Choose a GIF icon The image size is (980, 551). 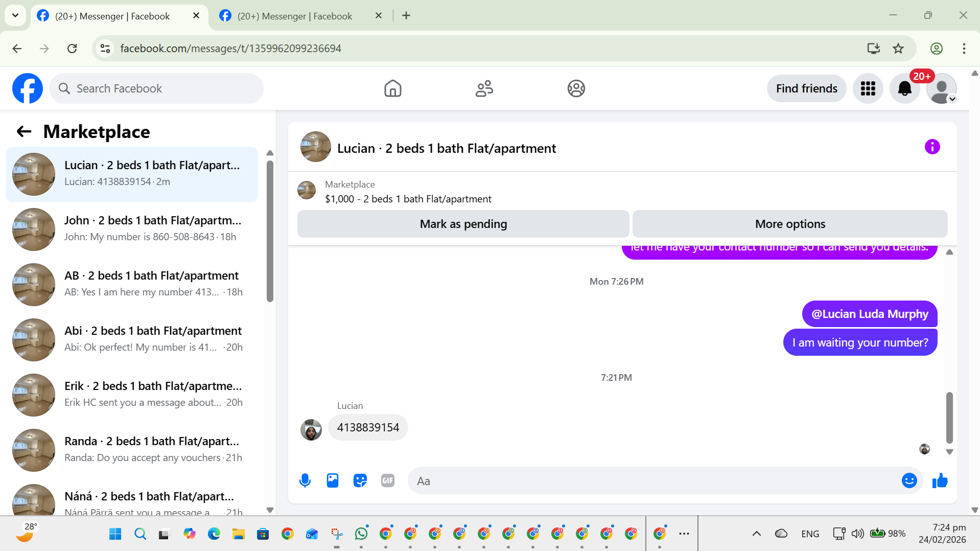click(x=388, y=480)
